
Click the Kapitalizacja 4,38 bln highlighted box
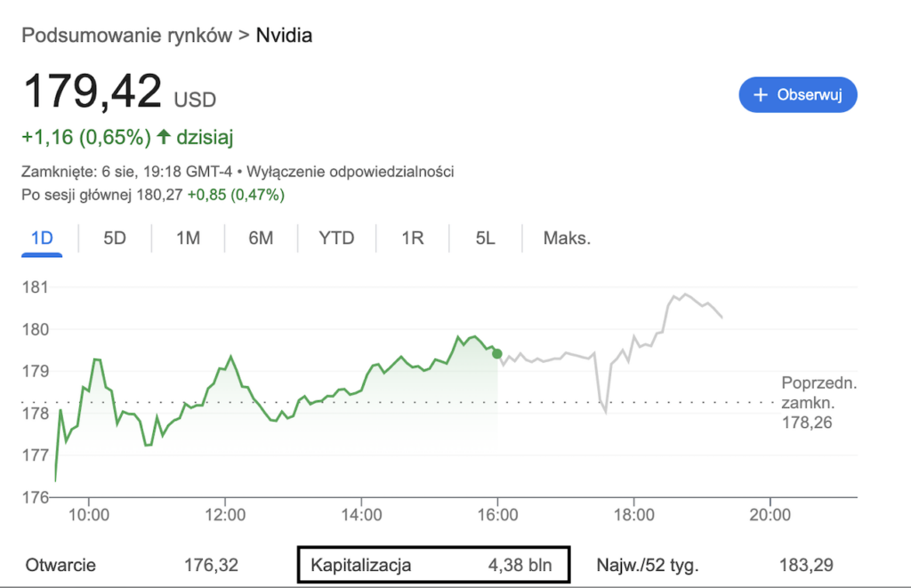tap(433, 565)
